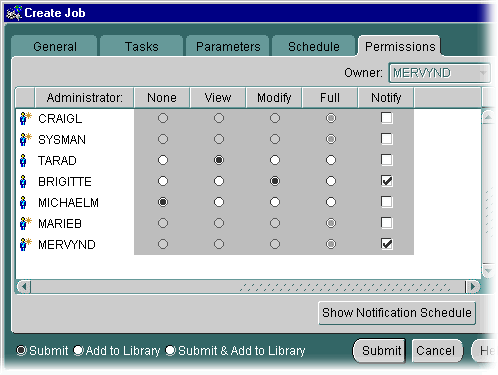This screenshot has height=375, width=498.
Task: Click the horizontal scrollbar right arrow
Action: [472, 286]
